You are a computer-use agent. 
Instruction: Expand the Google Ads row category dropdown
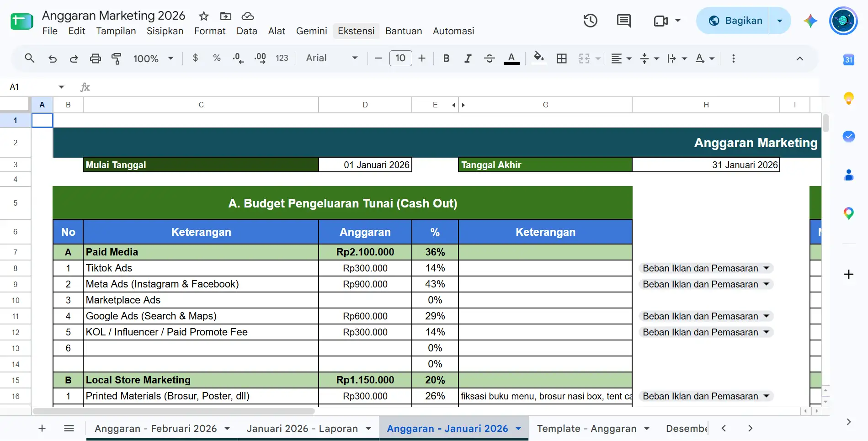click(x=767, y=316)
